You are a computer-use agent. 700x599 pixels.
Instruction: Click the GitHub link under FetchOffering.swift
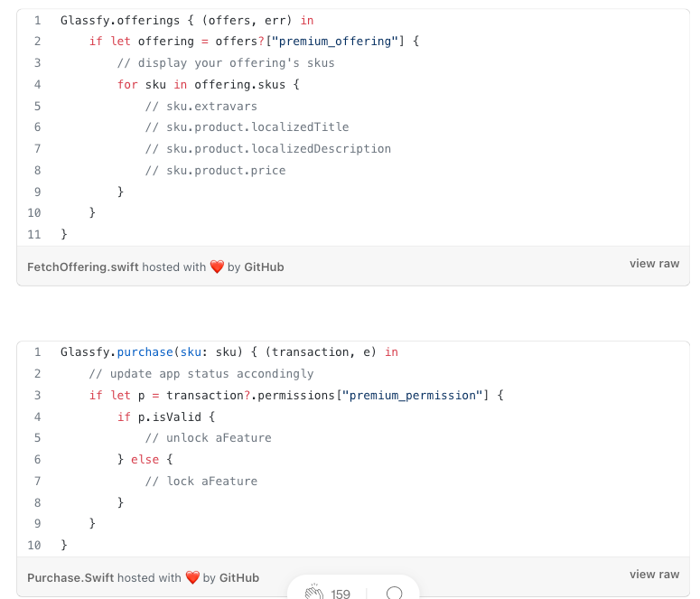pos(264,267)
